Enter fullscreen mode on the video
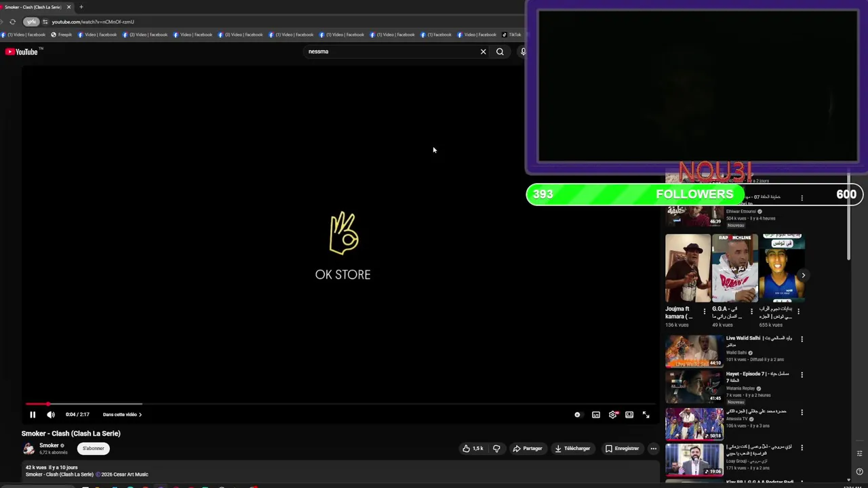This screenshot has height=488, width=868. 646,415
